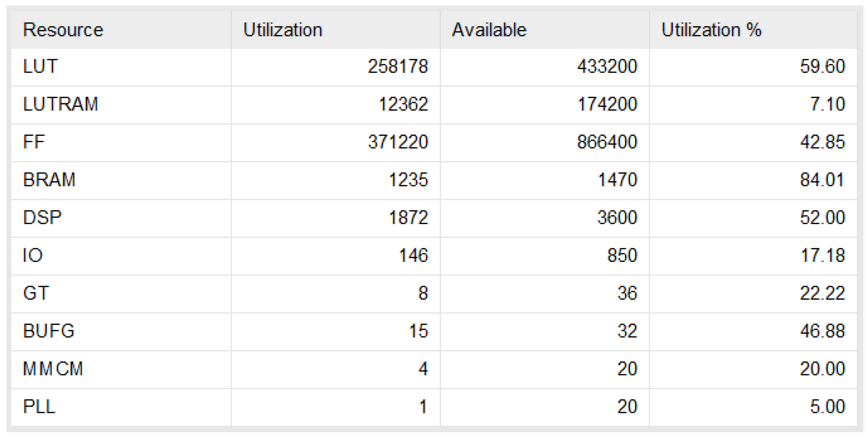
Task: Select the IO resource cell
Action: coord(33,255)
